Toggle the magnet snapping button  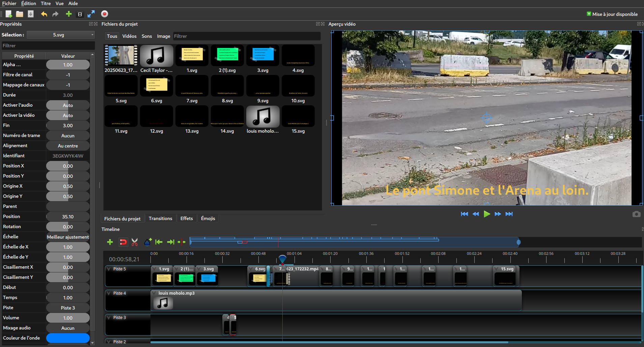[123, 242]
